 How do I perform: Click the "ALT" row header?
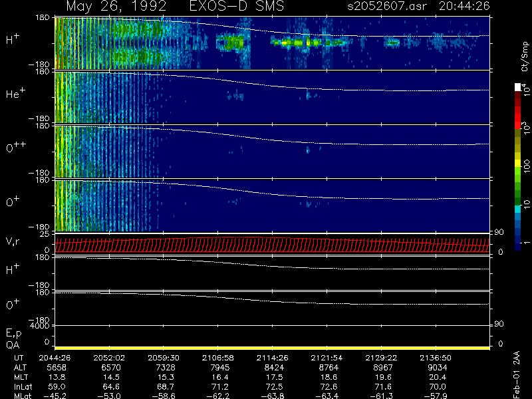(20, 368)
